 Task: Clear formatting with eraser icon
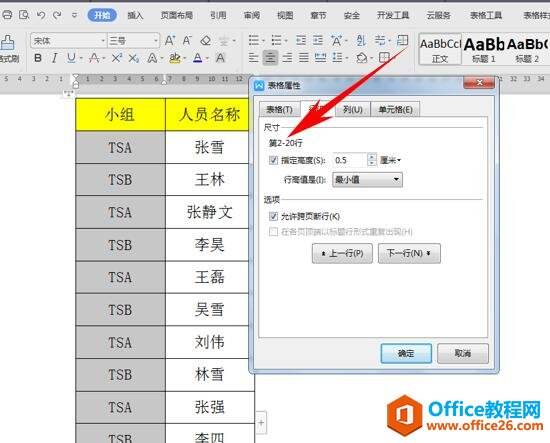click(206, 41)
